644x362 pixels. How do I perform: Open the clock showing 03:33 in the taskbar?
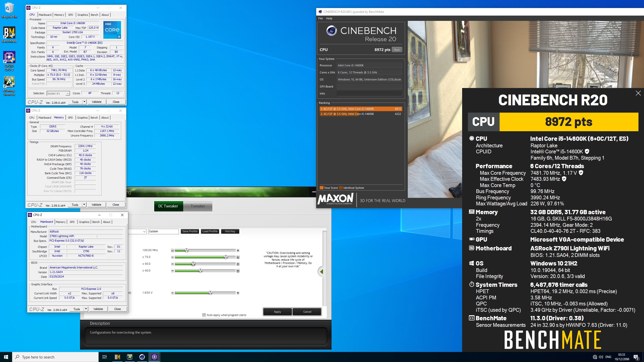[622, 357]
